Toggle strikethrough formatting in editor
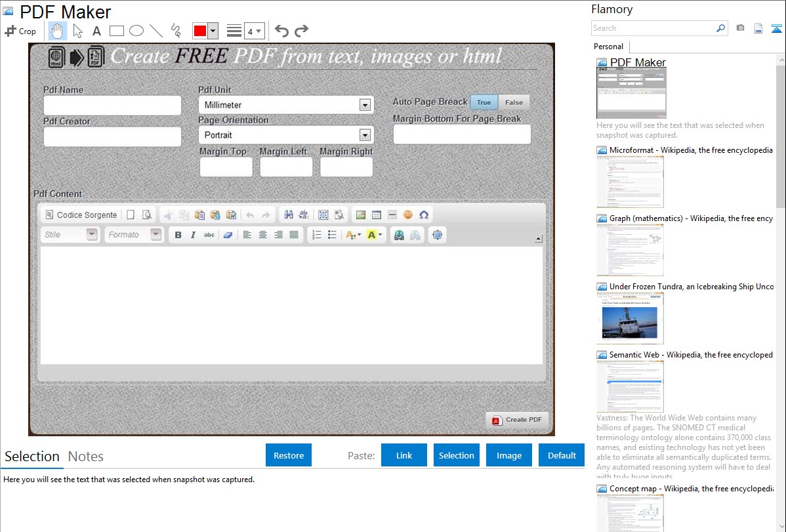Viewport: 786px width, 532px height. coord(209,235)
